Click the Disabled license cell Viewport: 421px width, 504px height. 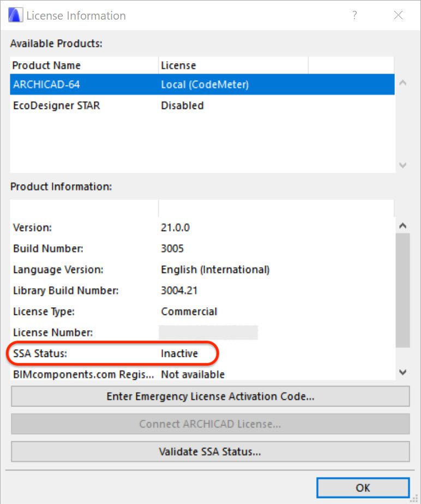click(x=182, y=105)
